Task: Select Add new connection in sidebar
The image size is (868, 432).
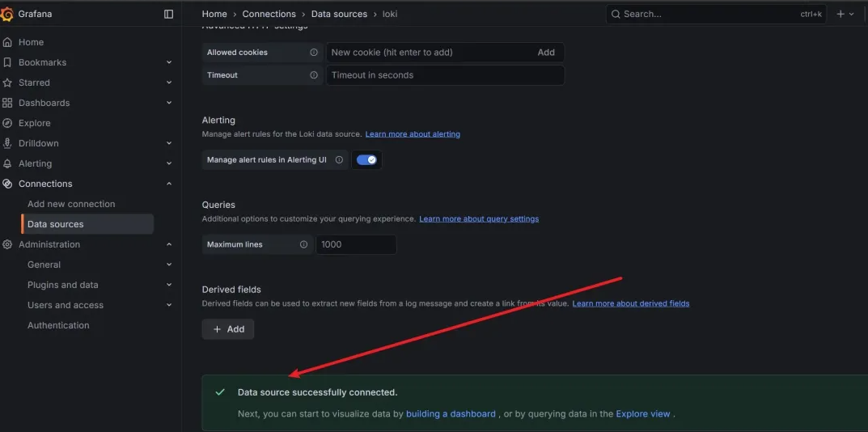Action: 71,204
